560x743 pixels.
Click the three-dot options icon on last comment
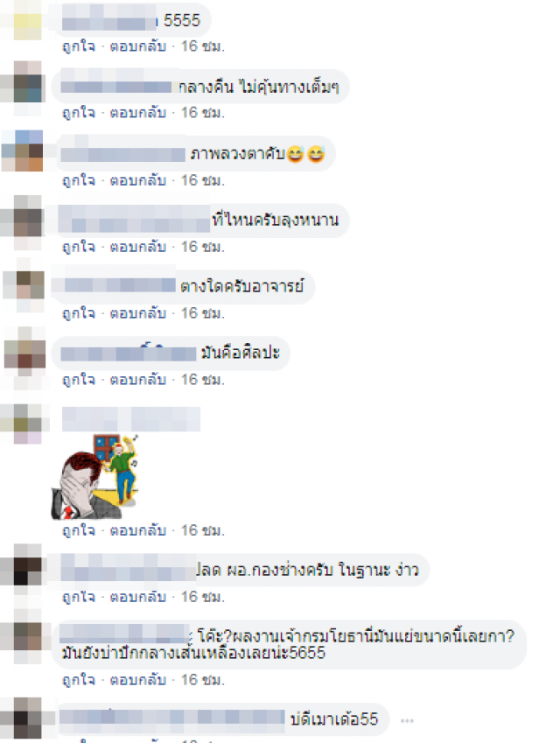(407, 721)
